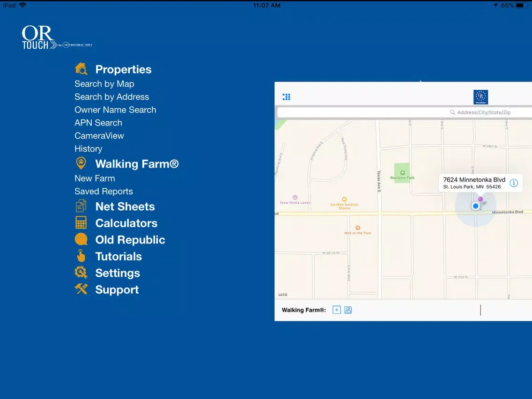Screen dimensions: 532x399
Task: Open Net Sheets
Action: [x=125, y=206]
